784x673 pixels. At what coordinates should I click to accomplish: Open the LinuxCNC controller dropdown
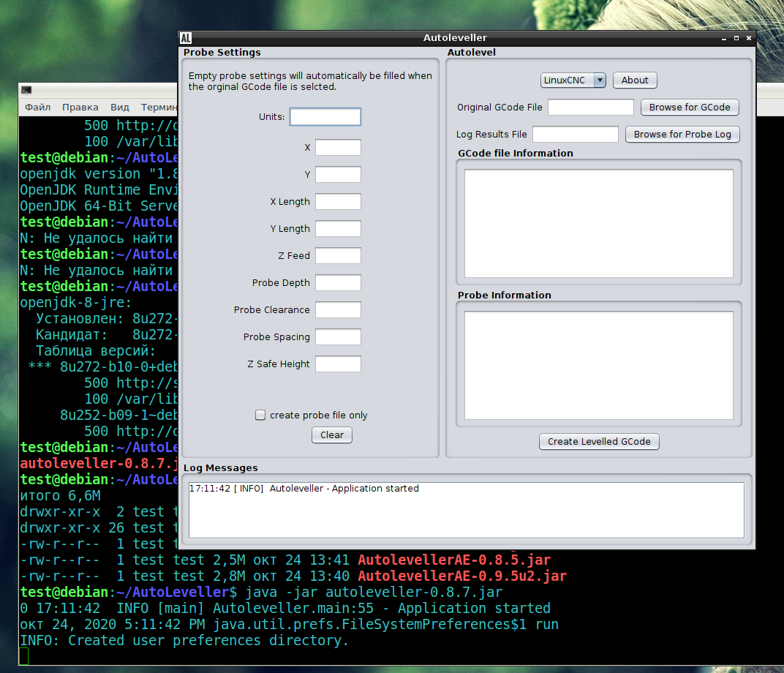click(573, 80)
